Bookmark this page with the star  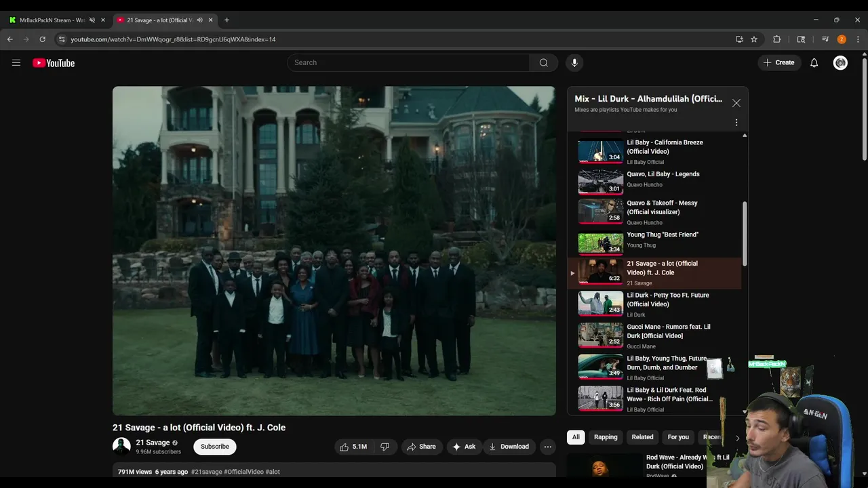point(754,39)
